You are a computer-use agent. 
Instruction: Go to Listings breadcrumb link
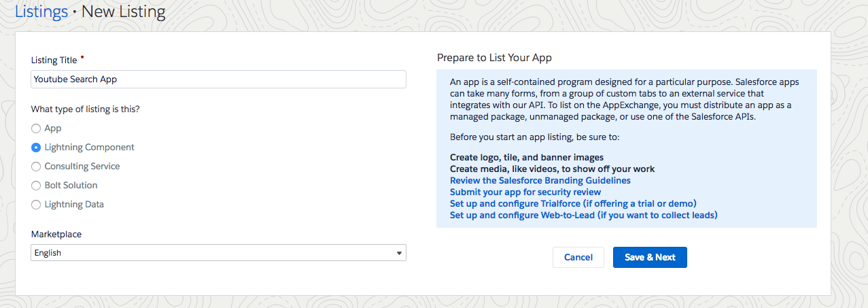tap(41, 12)
